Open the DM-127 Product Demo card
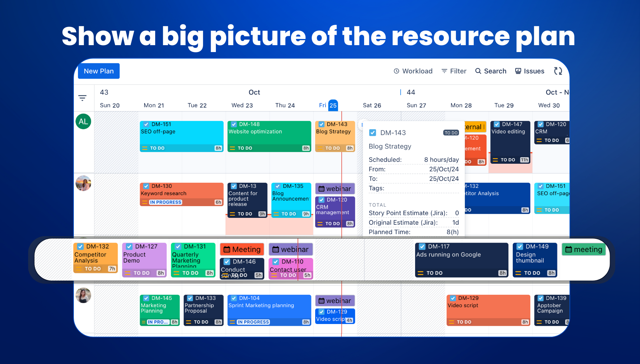 pyautogui.click(x=144, y=260)
